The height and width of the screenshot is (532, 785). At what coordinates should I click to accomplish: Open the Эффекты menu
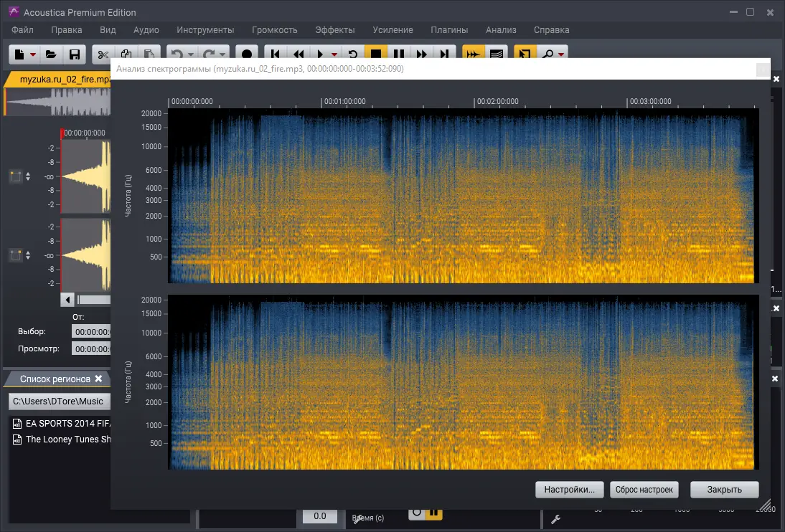point(335,30)
